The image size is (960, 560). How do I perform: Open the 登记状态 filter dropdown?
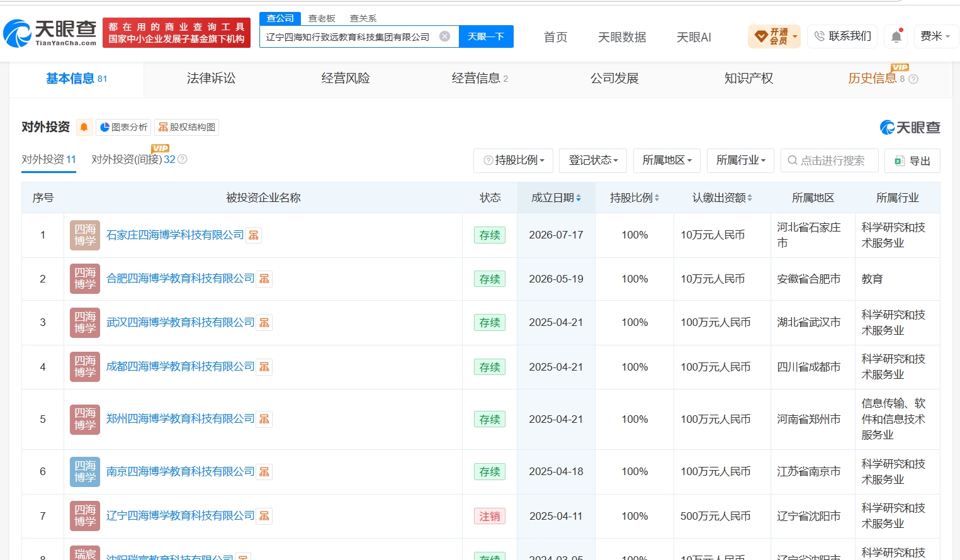[593, 160]
